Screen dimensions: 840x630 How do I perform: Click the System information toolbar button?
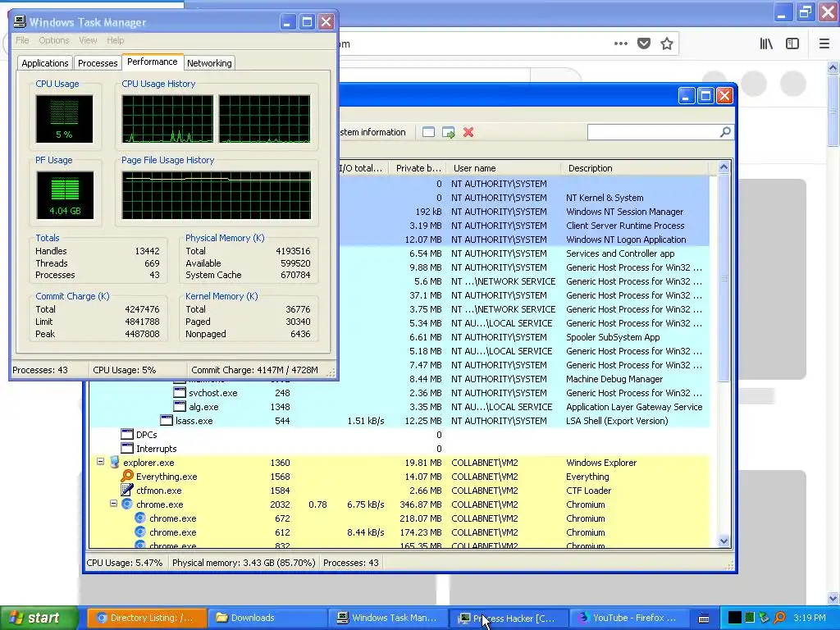tap(373, 132)
